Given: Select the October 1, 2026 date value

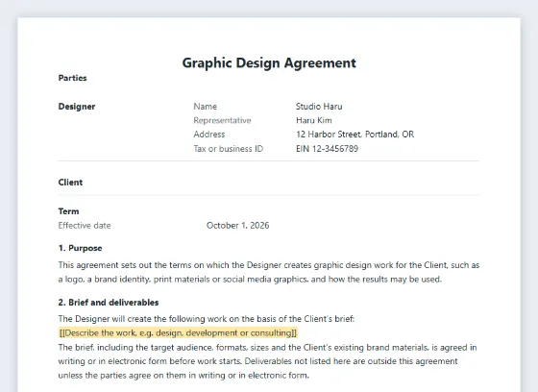Looking at the screenshot, I should (238, 226).
